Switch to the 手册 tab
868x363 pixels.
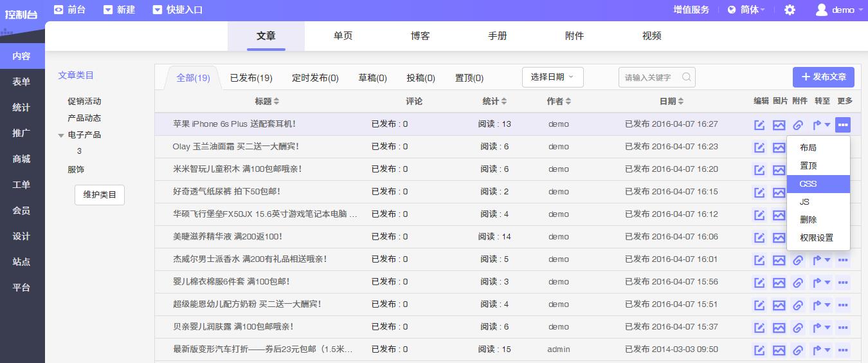tap(498, 36)
